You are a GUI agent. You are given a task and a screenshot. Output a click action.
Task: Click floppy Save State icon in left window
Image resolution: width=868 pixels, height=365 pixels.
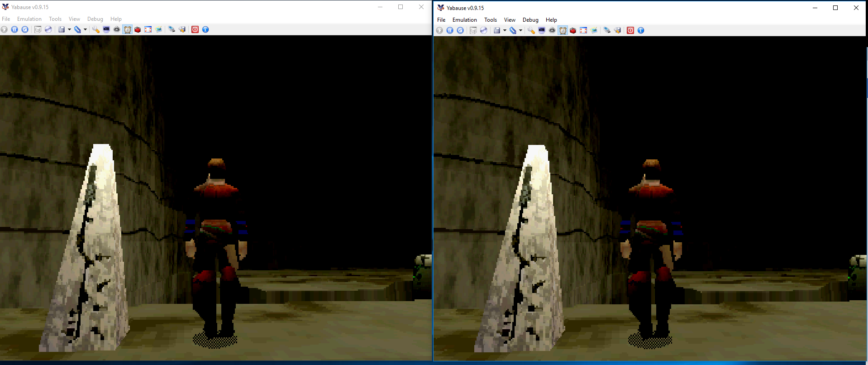[62, 29]
